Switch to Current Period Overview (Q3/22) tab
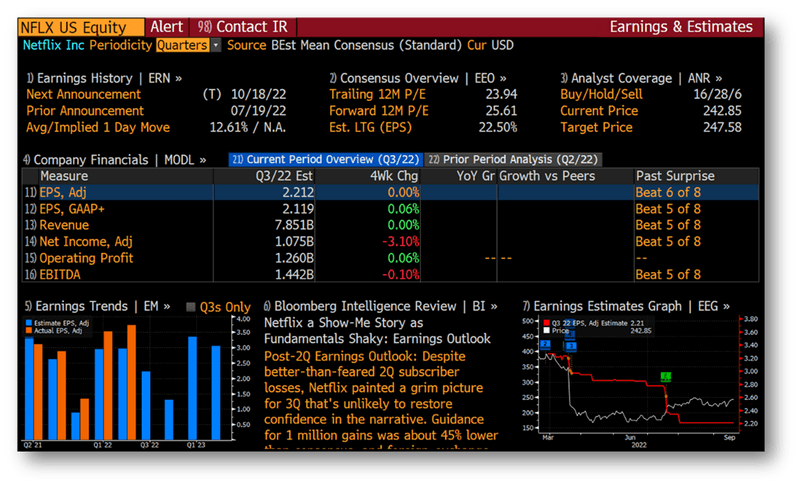 coord(325,160)
